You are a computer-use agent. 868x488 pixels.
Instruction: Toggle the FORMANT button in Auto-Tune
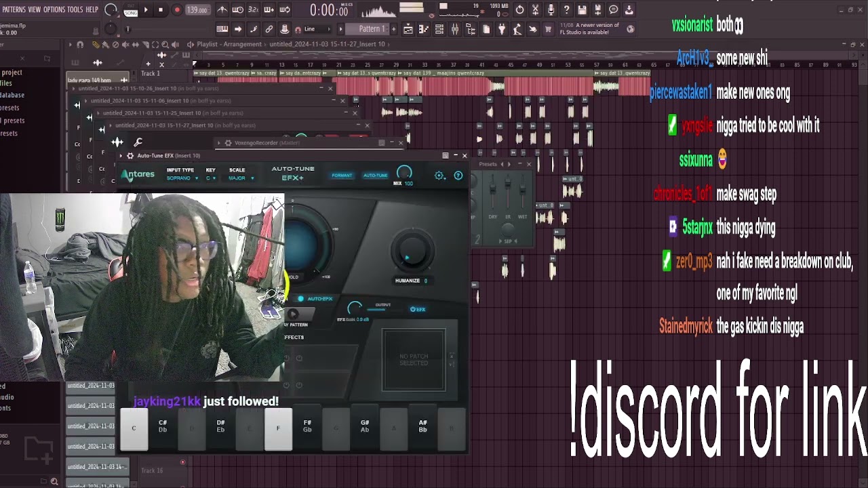click(x=342, y=176)
